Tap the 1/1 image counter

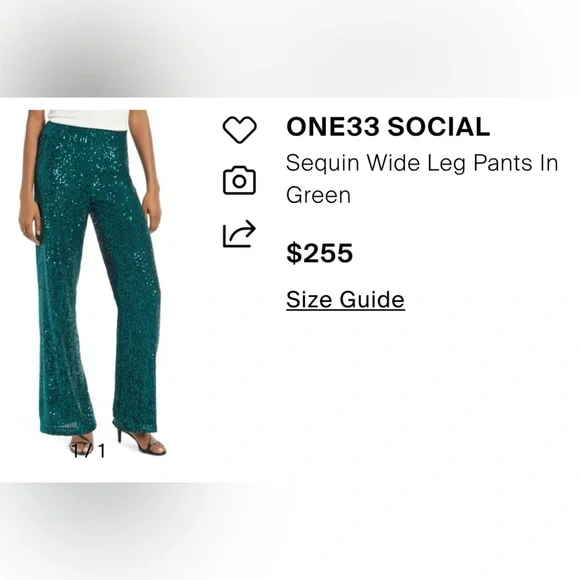pos(89,451)
